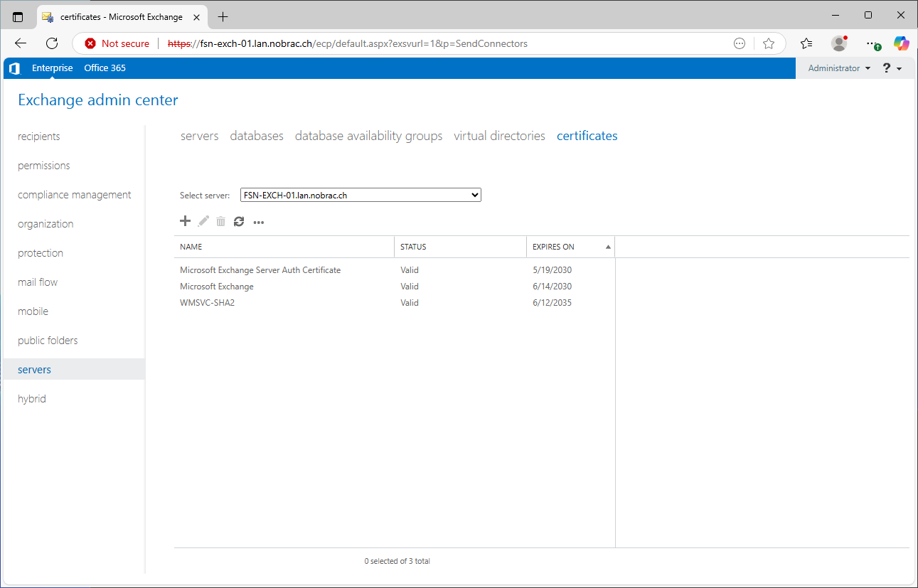The height and width of the screenshot is (588, 918).
Task: Click the delete trash can icon
Action: (x=220, y=221)
